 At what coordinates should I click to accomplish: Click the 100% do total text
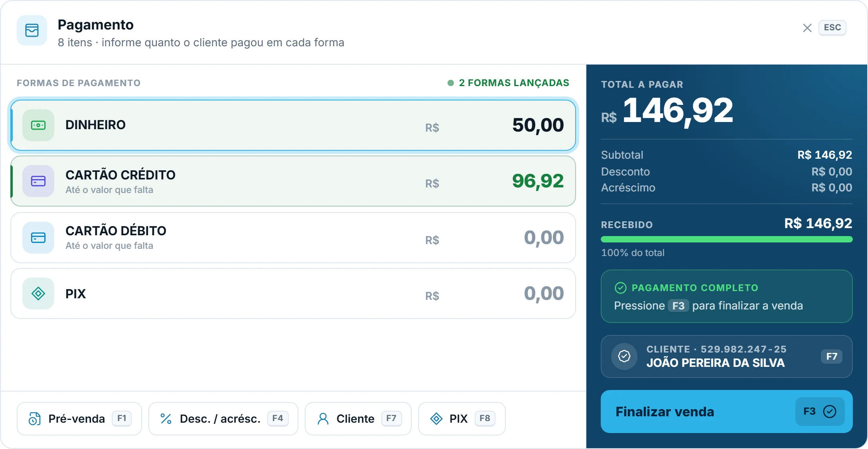click(x=633, y=253)
